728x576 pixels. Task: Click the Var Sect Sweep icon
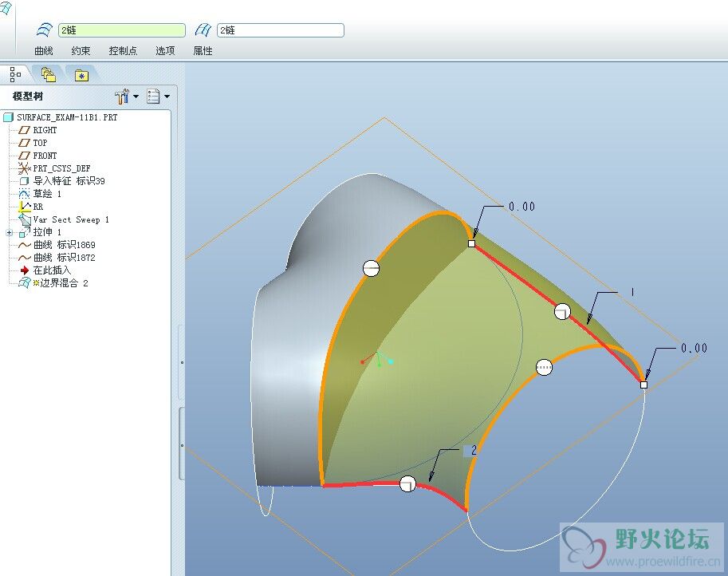[24, 219]
